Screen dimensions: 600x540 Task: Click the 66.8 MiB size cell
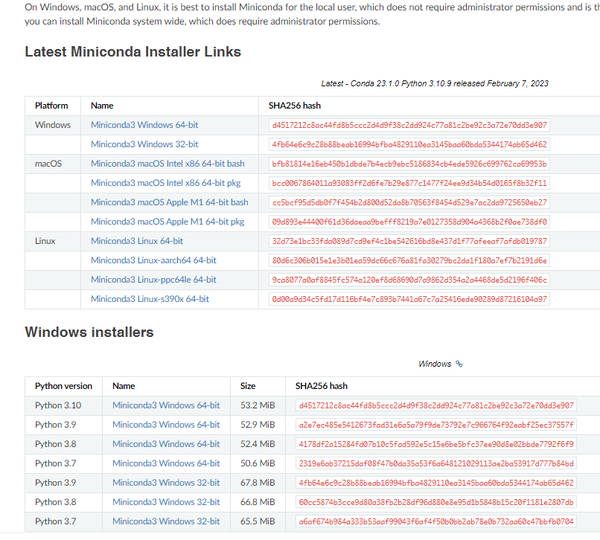(x=258, y=502)
